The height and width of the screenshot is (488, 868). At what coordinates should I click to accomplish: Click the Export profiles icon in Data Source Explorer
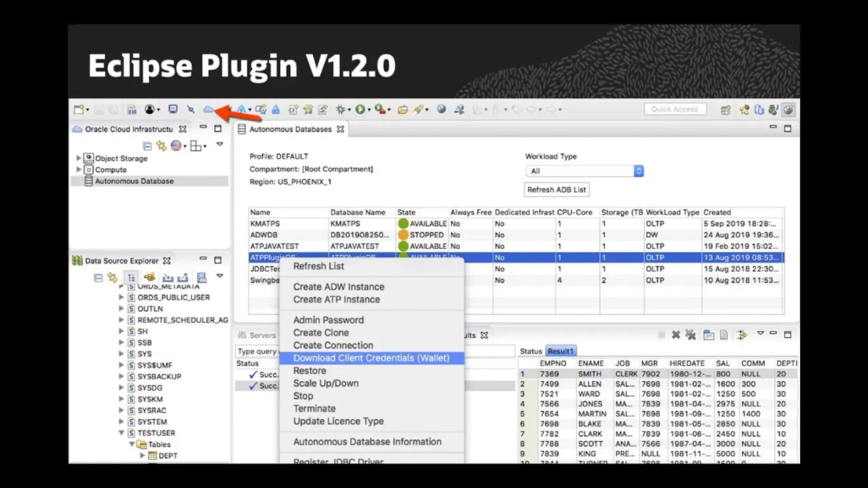[x=182, y=277]
